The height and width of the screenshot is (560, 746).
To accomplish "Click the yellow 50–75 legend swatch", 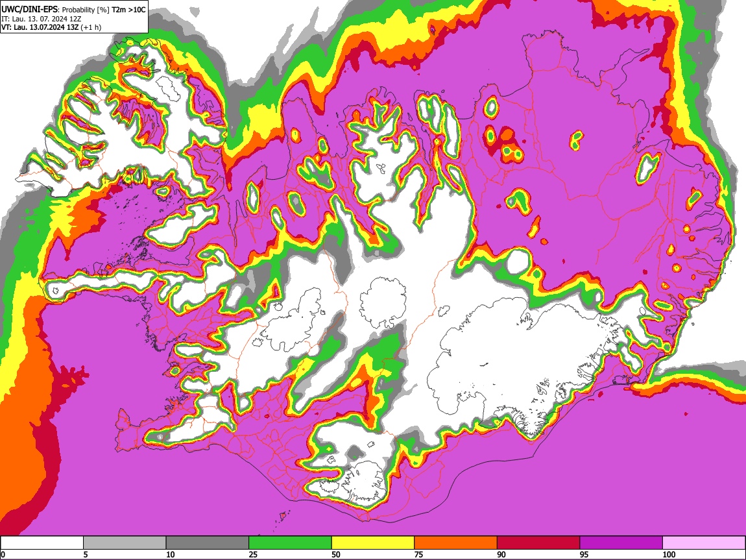I will [373, 543].
